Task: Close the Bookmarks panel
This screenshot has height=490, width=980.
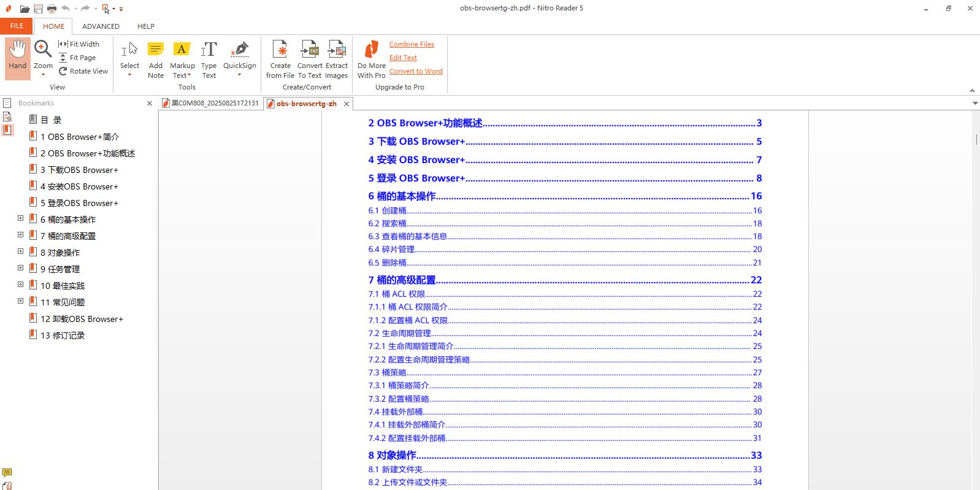Action: point(150,104)
